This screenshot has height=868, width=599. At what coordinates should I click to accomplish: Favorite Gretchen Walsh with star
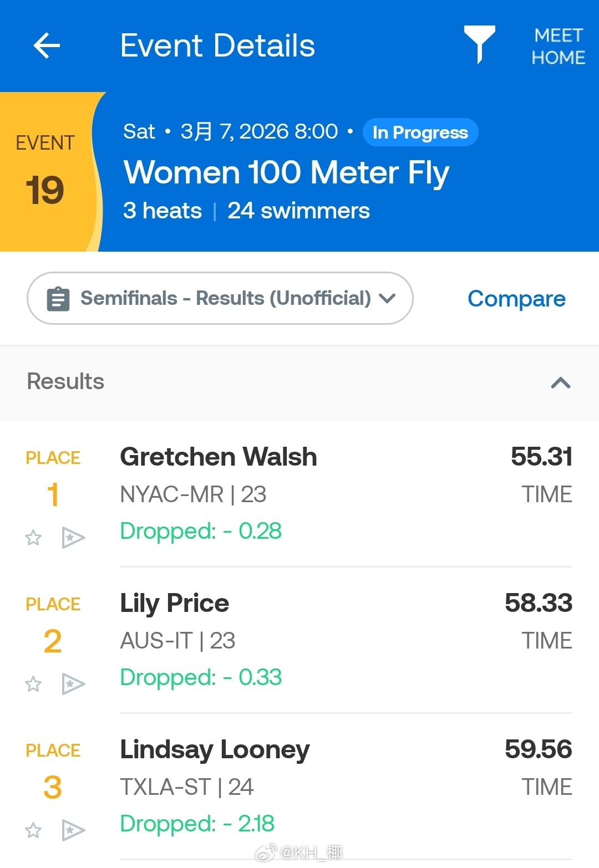33,537
